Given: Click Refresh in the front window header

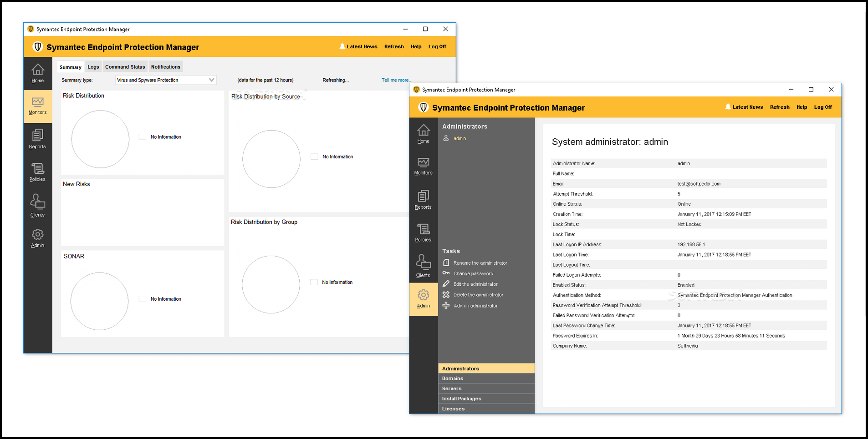Looking at the screenshot, I should point(780,107).
